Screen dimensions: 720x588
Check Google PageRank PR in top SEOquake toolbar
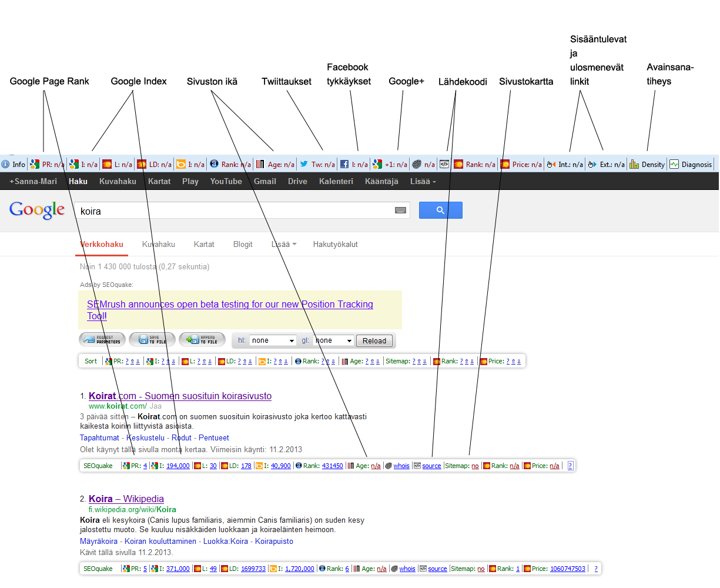48,165
